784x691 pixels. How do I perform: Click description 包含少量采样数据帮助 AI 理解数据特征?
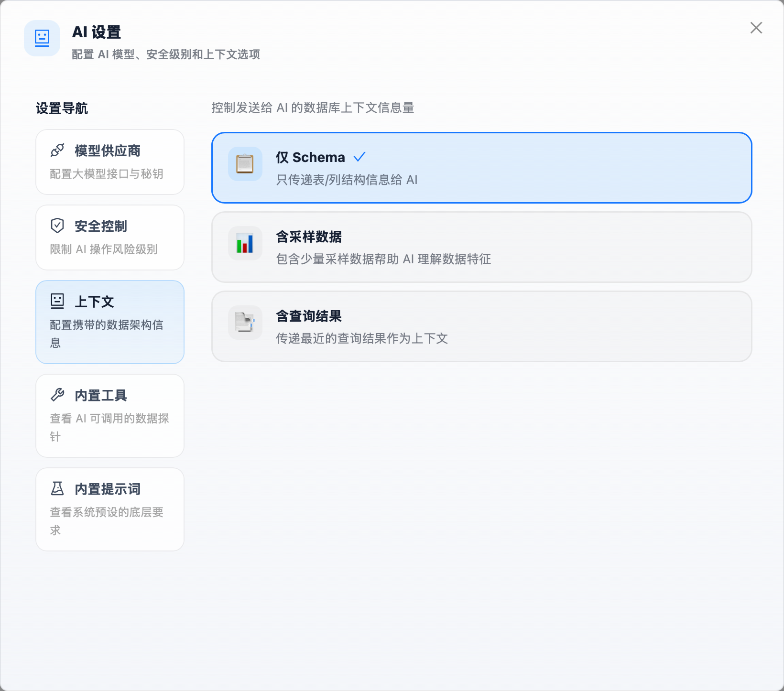[383, 259]
